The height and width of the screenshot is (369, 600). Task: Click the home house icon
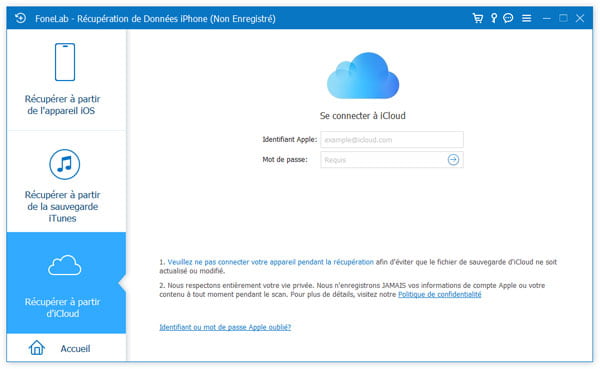pyautogui.click(x=37, y=348)
